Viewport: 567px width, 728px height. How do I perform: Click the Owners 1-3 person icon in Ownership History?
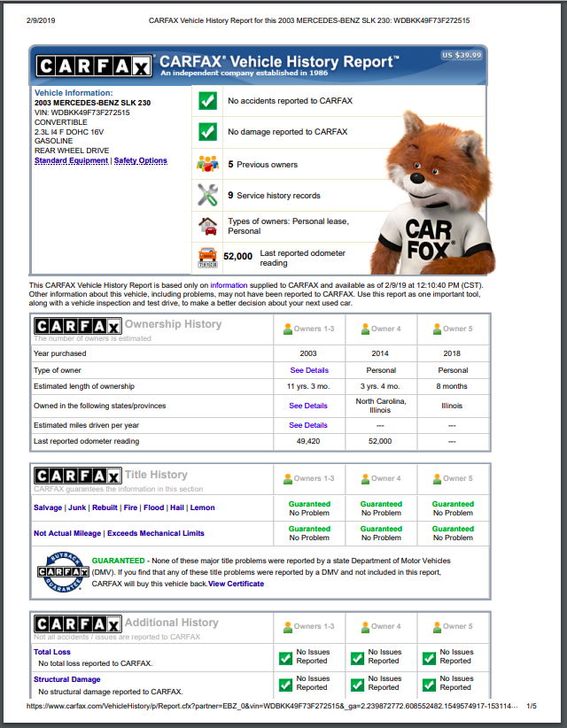coord(288,329)
